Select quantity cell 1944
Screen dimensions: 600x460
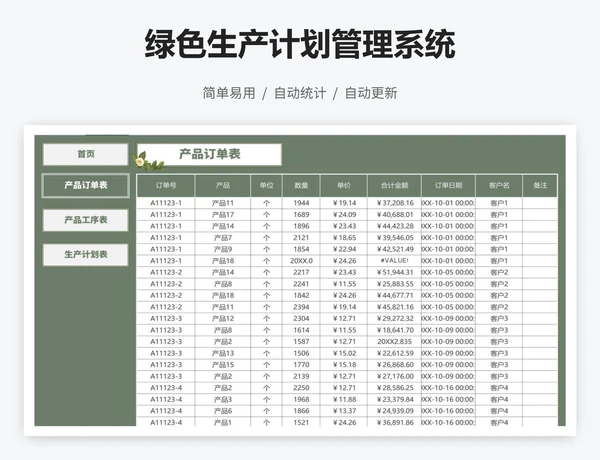tap(301, 203)
